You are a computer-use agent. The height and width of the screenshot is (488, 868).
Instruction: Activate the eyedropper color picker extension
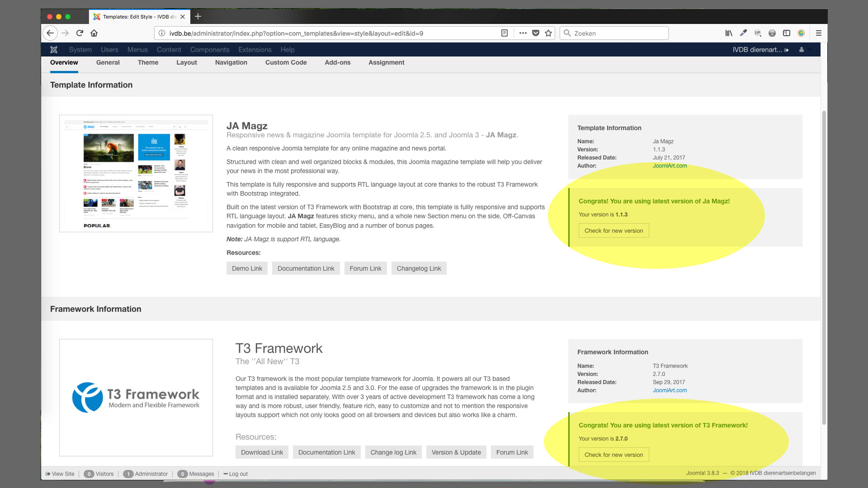(x=743, y=33)
